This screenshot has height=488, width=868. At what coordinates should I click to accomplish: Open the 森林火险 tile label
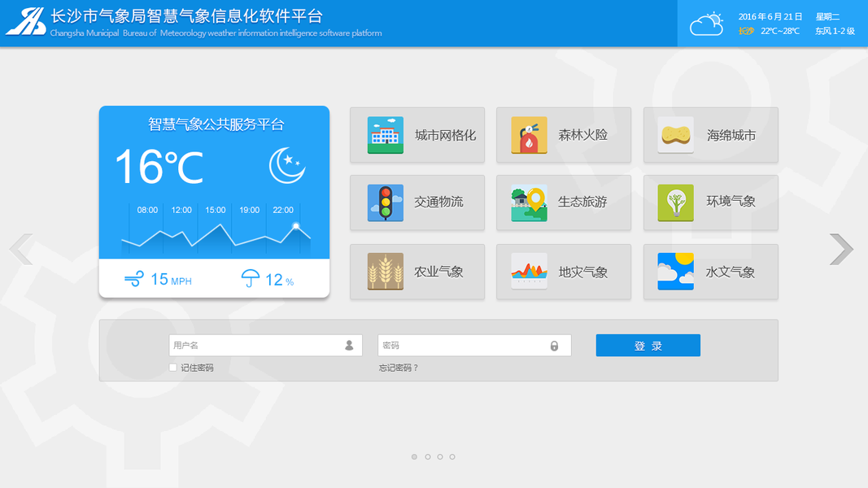click(x=583, y=135)
